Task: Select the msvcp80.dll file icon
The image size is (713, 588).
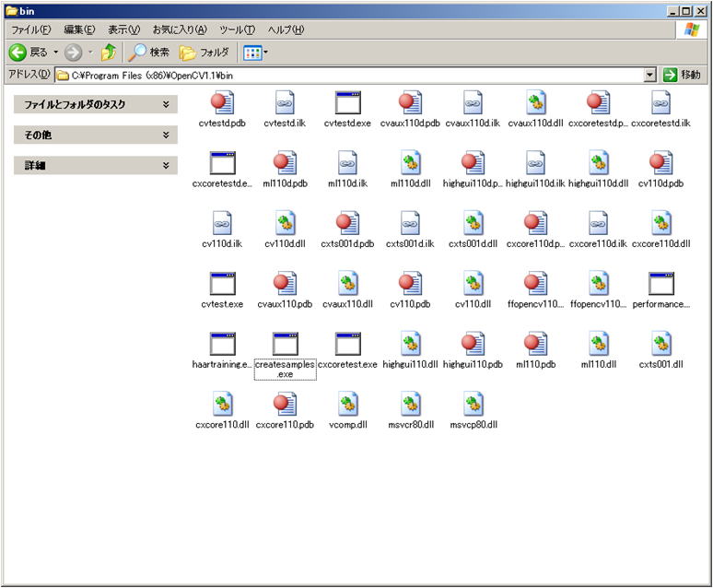Action: (x=473, y=405)
